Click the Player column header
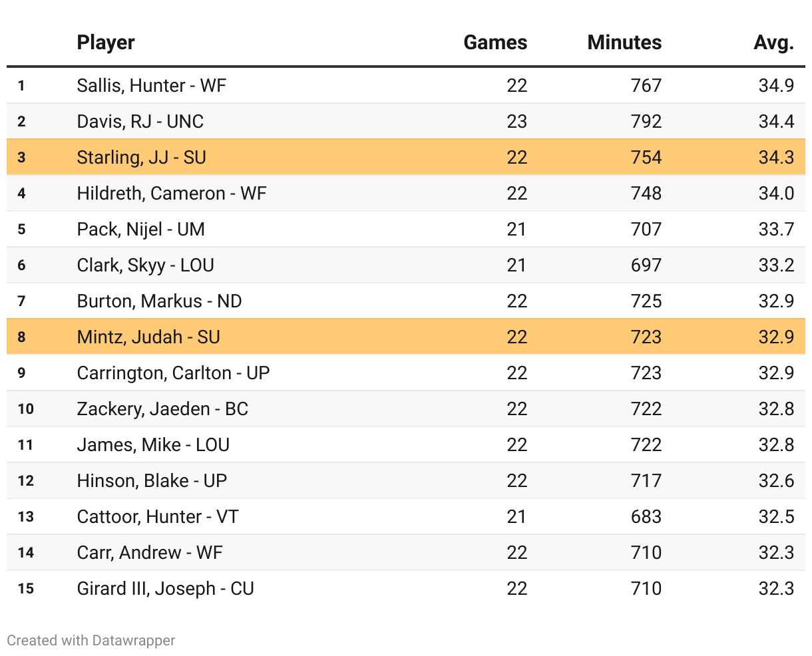 pyautogui.click(x=106, y=43)
